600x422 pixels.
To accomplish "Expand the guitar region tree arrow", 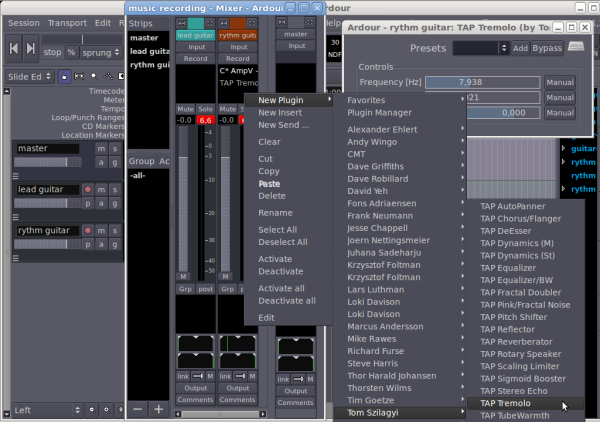I will [563, 148].
